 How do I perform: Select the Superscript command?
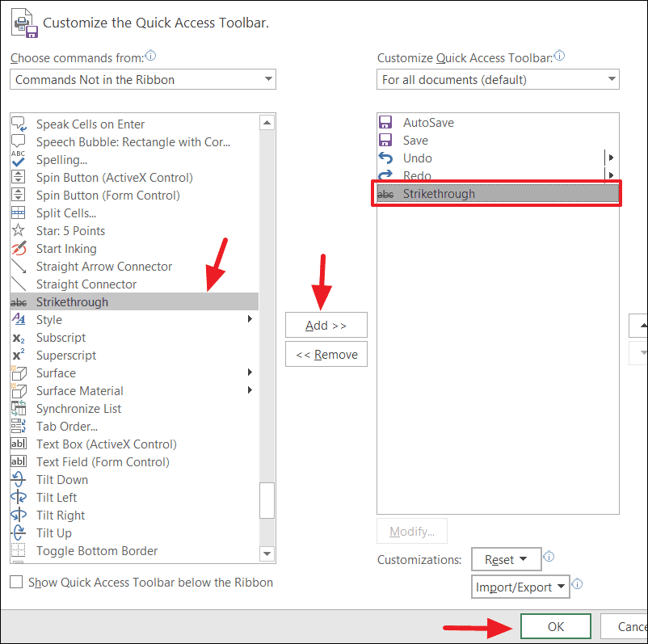pos(65,355)
